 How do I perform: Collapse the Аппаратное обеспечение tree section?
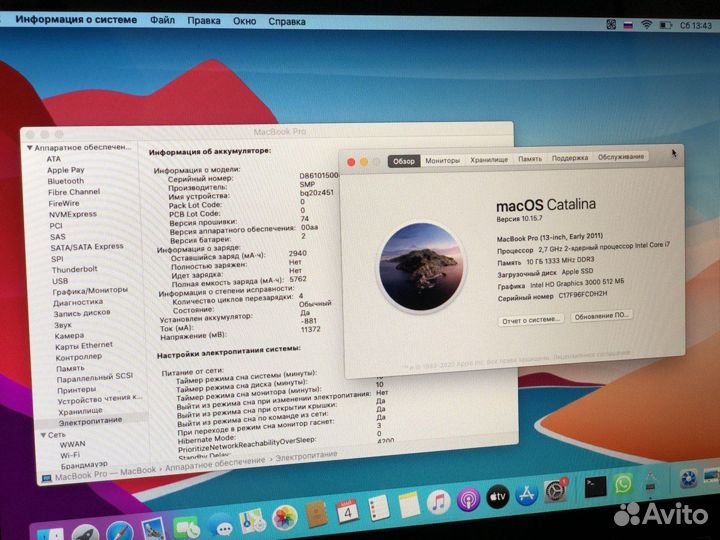(29, 148)
